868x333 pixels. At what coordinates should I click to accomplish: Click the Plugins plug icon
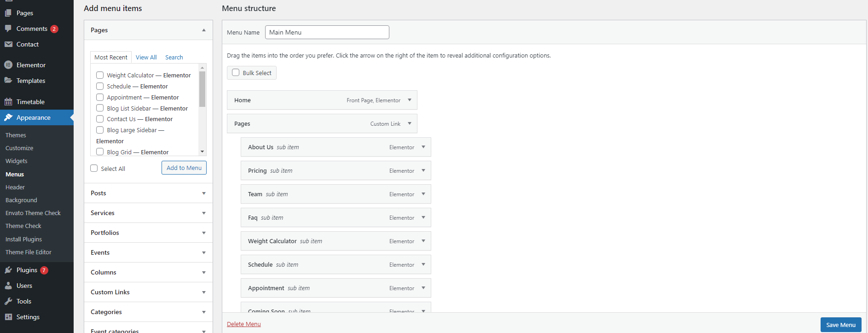[x=8, y=270]
